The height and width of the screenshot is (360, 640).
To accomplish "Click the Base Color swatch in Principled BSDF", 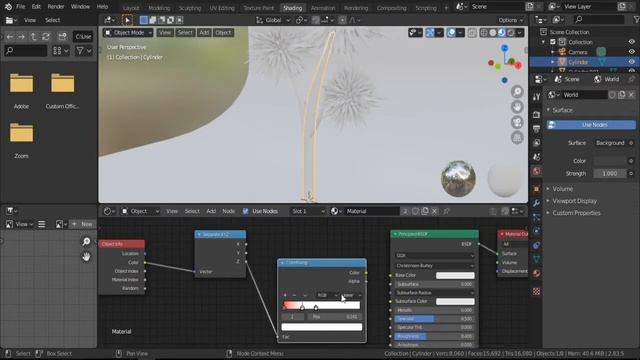I will click(455, 276).
